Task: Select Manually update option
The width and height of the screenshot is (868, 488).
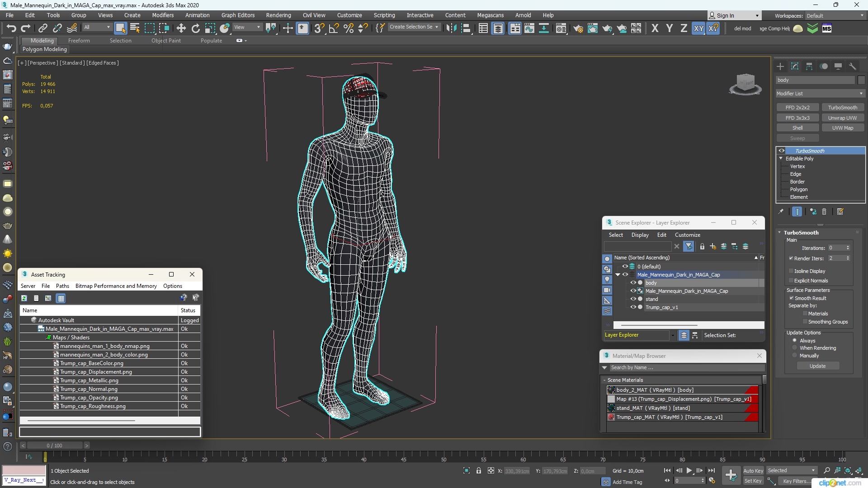Action: point(794,356)
